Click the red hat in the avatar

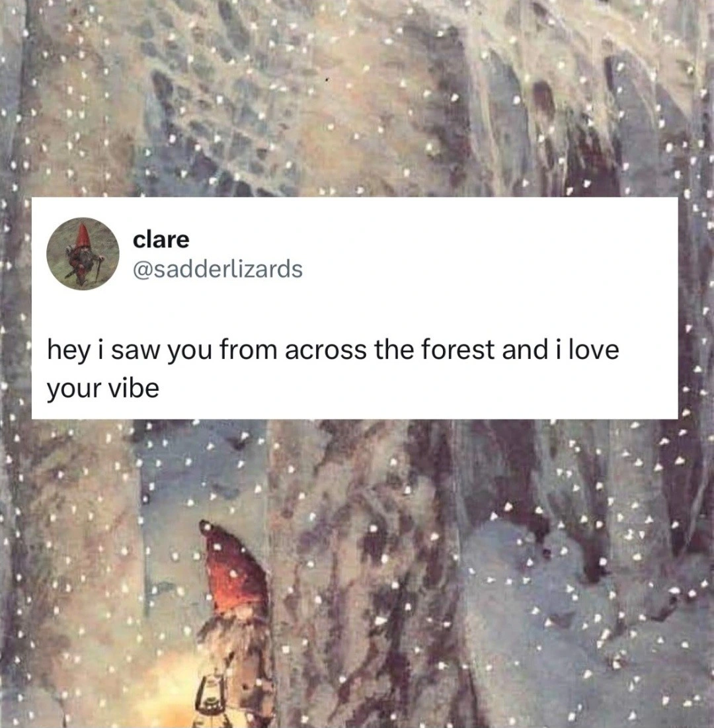pyautogui.click(x=83, y=236)
